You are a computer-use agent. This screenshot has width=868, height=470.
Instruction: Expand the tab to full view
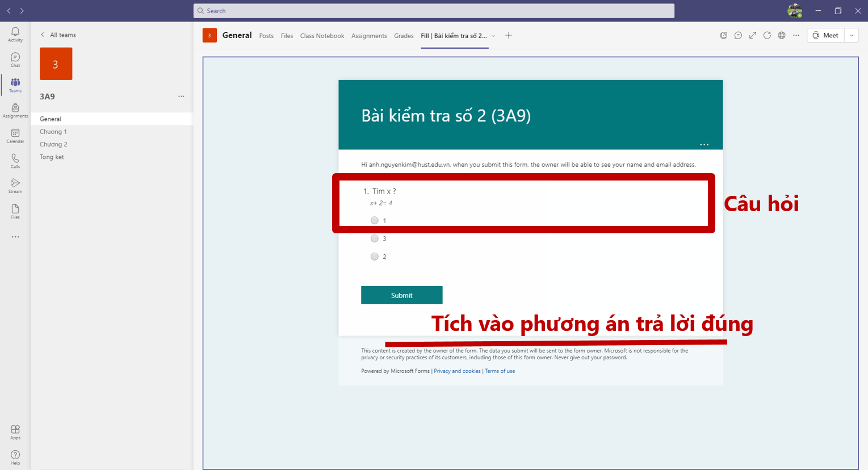pos(752,35)
